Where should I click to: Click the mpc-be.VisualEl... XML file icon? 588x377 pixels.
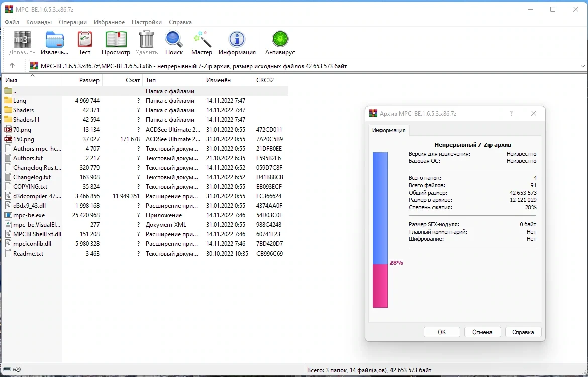click(8, 224)
